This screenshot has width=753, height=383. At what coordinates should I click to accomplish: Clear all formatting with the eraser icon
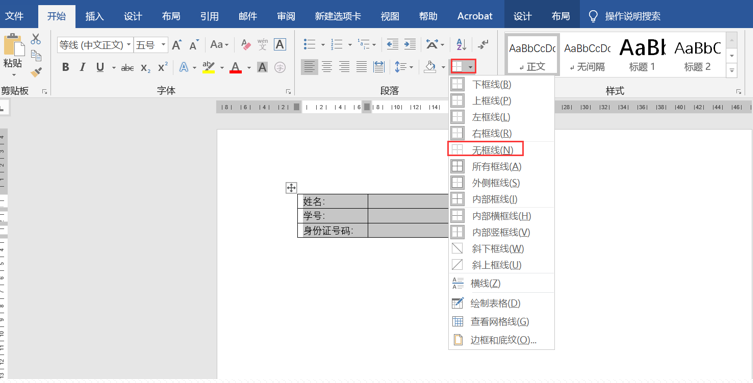(246, 45)
